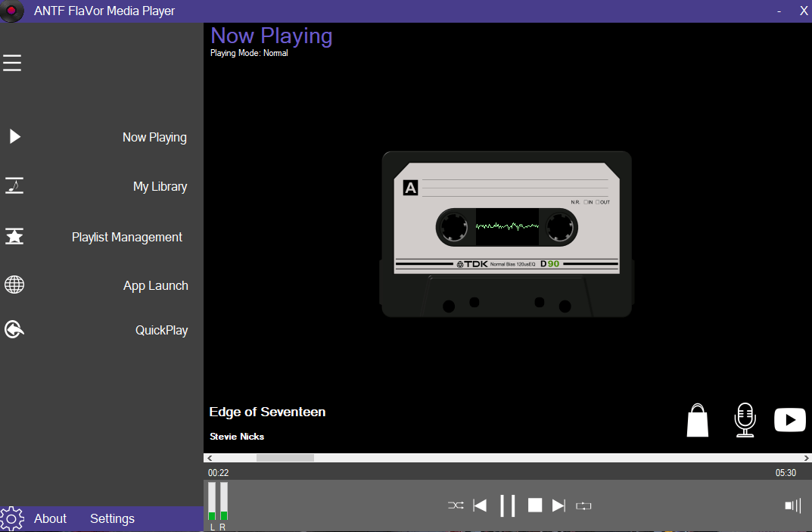The image size is (812, 532).
Task: Click the seek bar thumb
Action: (x=285, y=458)
